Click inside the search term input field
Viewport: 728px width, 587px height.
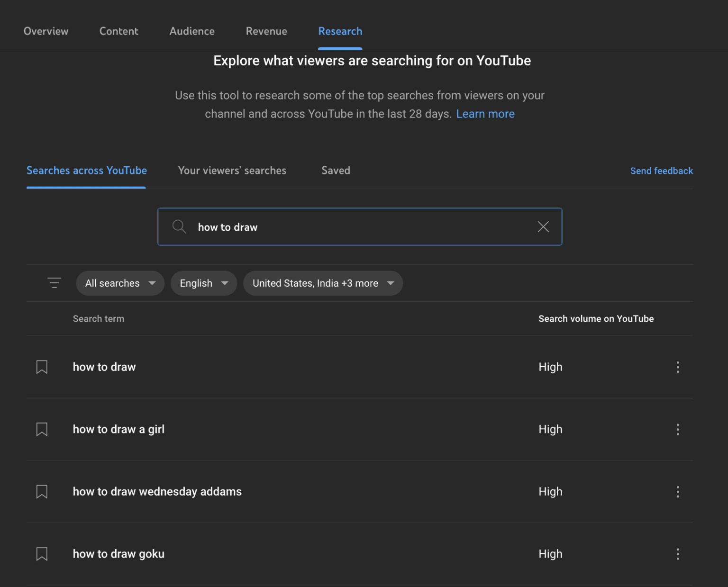coord(332,226)
